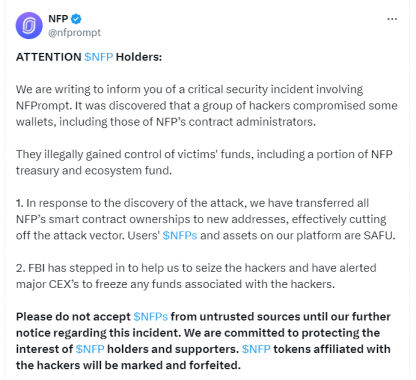Viewport: 416px width, 380px height.
Task: Open $NFPs cashtag after "Users'"
Action: [180, 235]
